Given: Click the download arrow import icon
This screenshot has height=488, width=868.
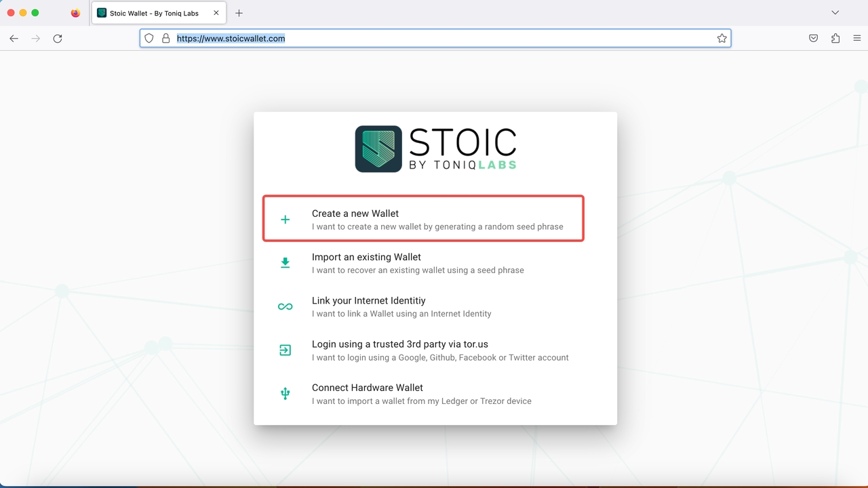Looking at the screenshot, I should tap(285, 263).
